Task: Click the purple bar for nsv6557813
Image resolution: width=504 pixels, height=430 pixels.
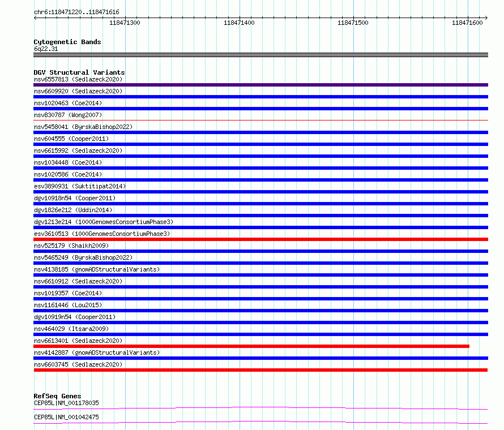Action: 260,85
